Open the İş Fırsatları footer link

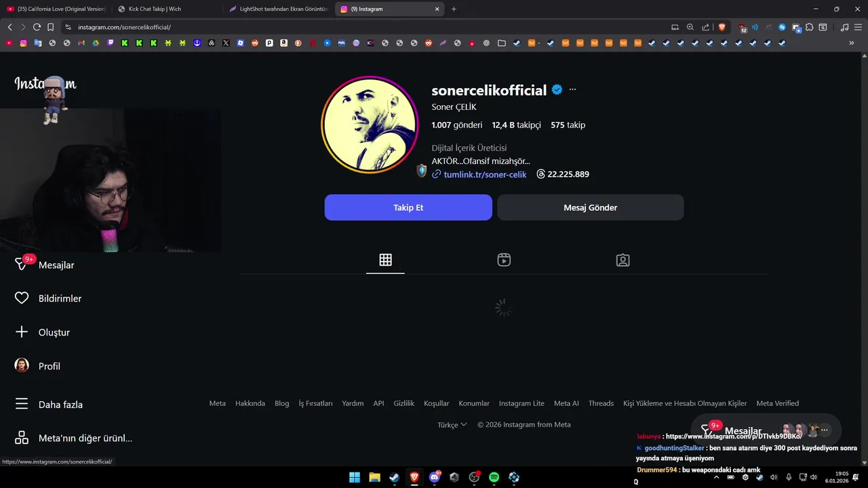coord(315,403)
